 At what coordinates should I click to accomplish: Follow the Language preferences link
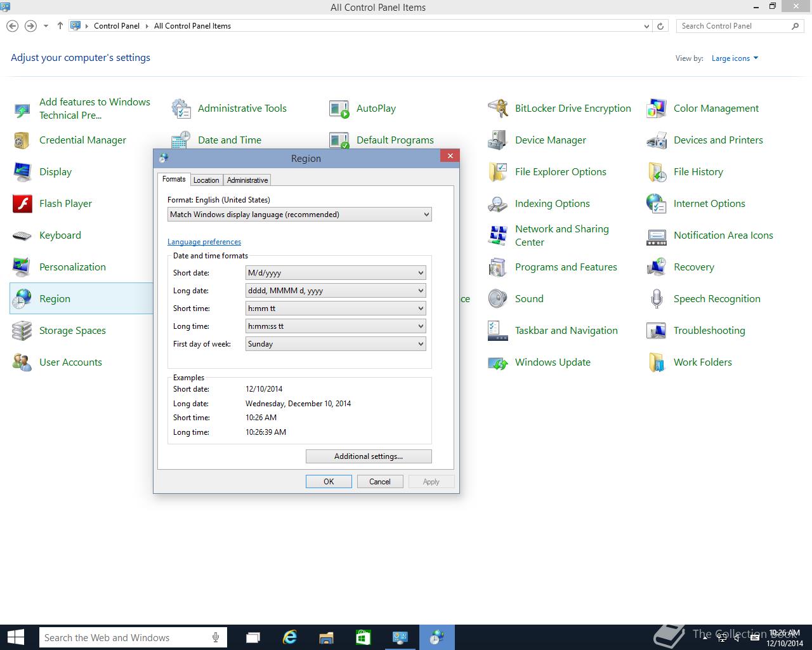(204, 242)
